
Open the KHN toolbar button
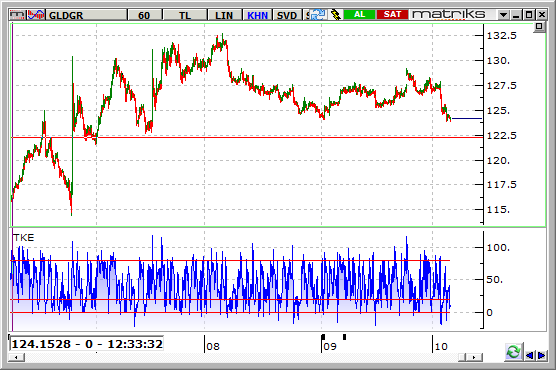[x=257, y=15]
